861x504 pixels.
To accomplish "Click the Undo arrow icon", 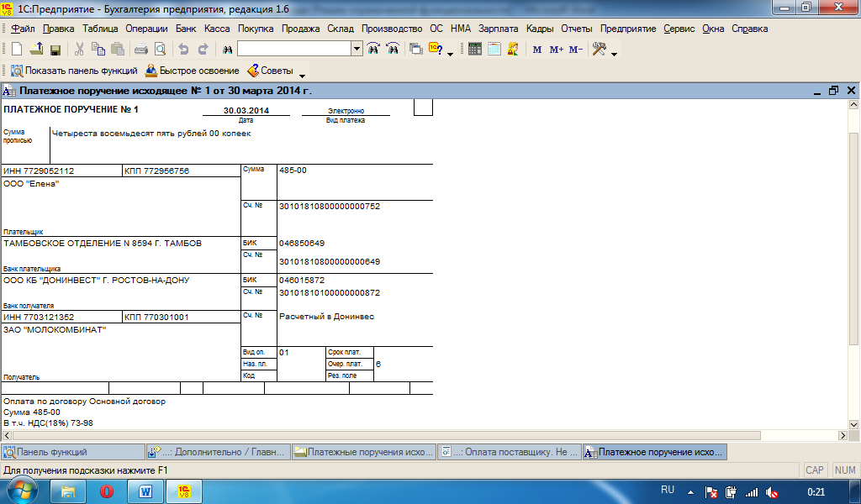I will point(184,50).
